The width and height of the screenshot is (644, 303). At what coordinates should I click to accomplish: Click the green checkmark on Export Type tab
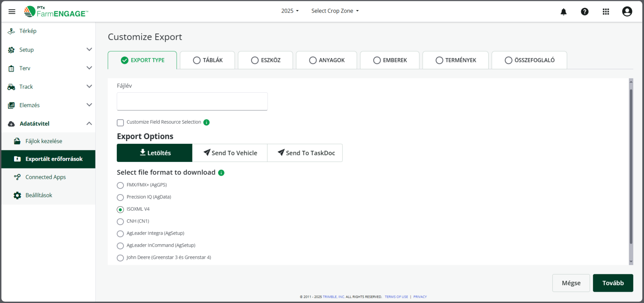(x=125, y=60)
